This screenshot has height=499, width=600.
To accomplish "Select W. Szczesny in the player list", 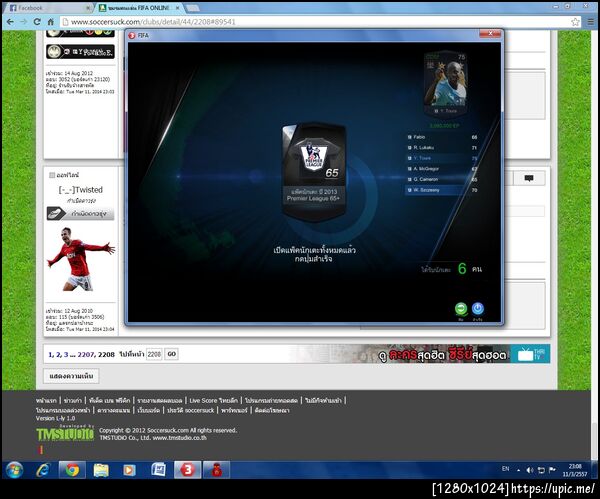I will tap(442, 190).
